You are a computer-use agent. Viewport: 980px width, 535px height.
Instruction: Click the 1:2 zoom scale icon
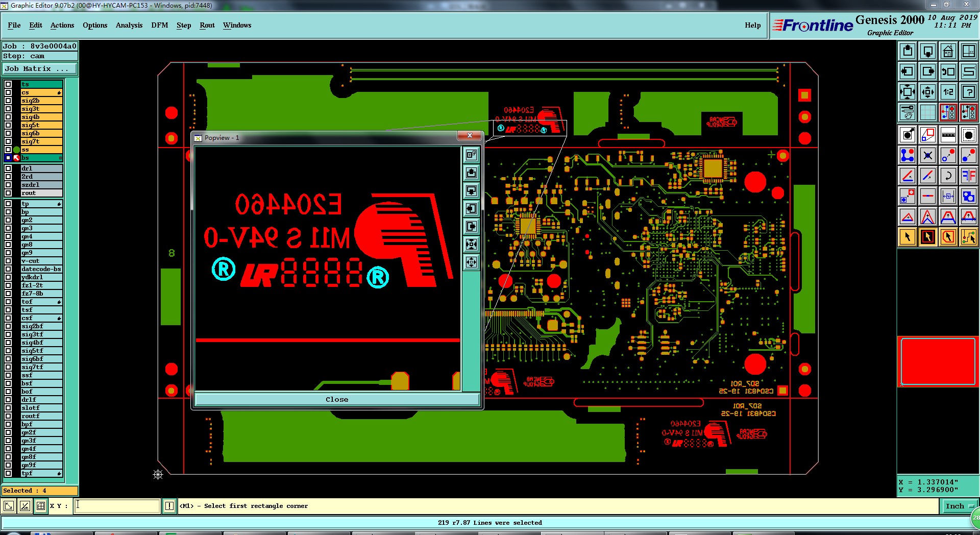coord(948,92)
